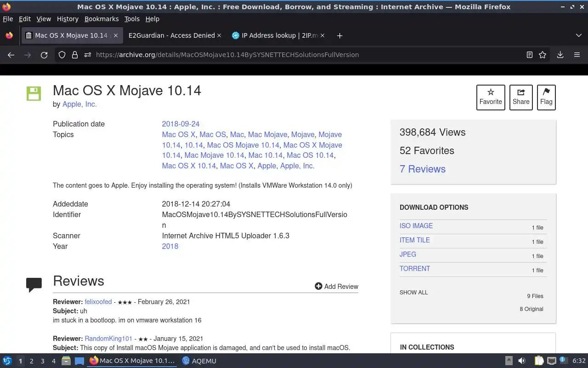Image resolution: width=588 pixels, height=368 pixels.
Task: Switch to the IP Address lookup tab
Action: [x=278, y=35]
